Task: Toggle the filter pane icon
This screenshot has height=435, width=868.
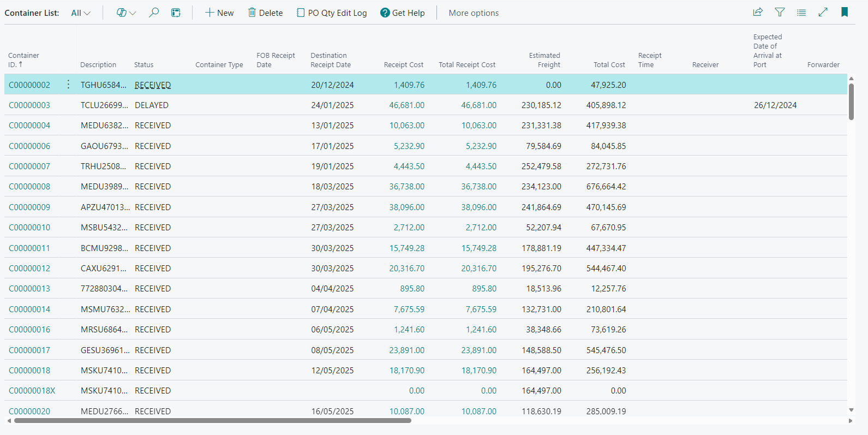Action: pyautogui.click(x=780, y=12)
